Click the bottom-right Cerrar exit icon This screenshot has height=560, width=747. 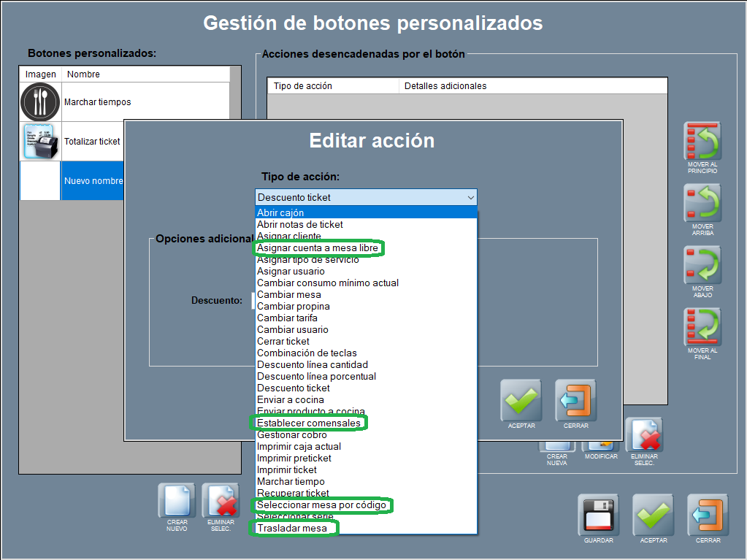[x=708, y=515]
